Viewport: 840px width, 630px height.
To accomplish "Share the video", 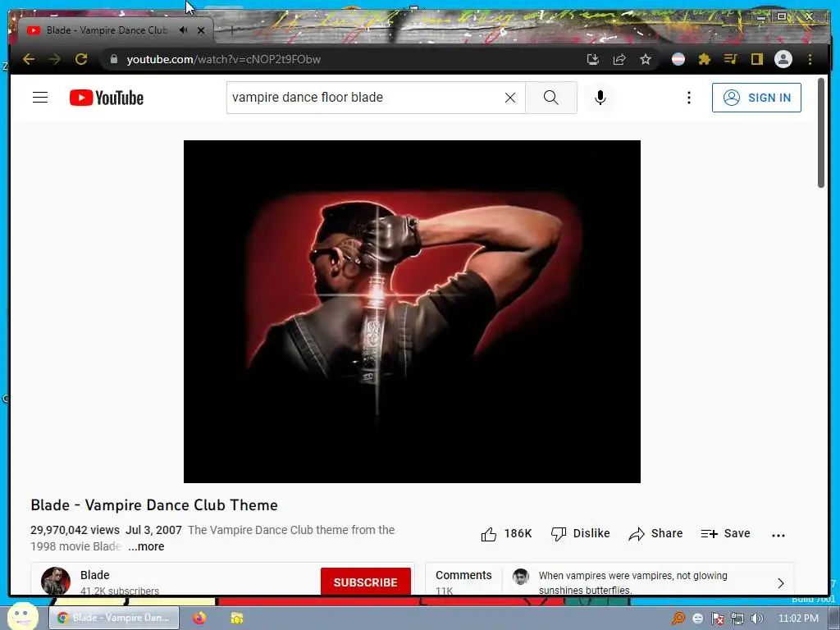I will point(655,533).
